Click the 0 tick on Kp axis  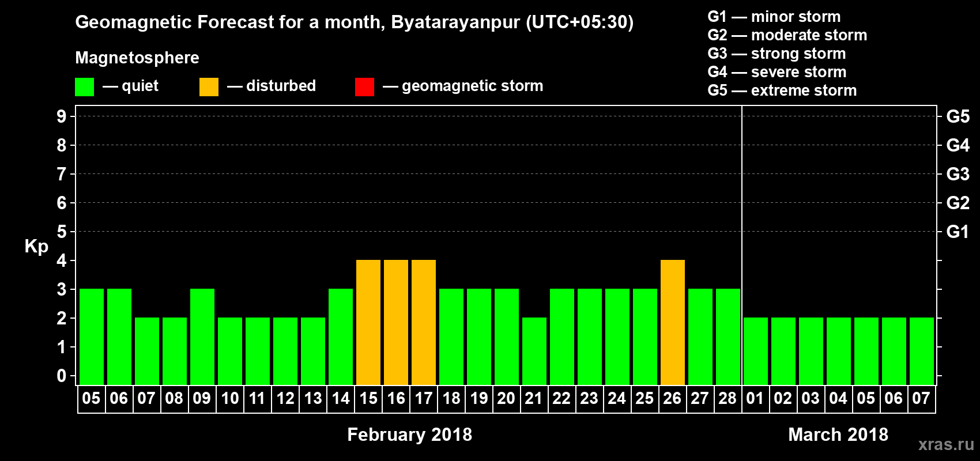62,376
